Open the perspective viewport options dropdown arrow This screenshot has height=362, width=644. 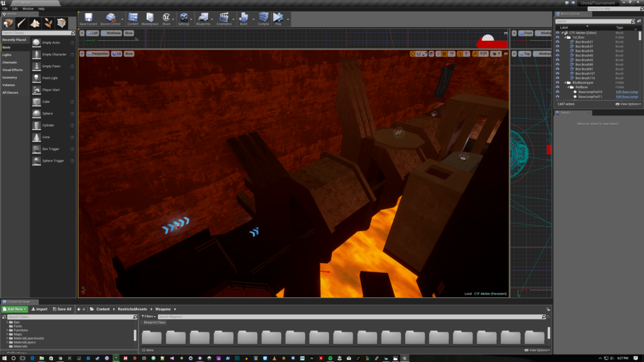coord(82,54)
